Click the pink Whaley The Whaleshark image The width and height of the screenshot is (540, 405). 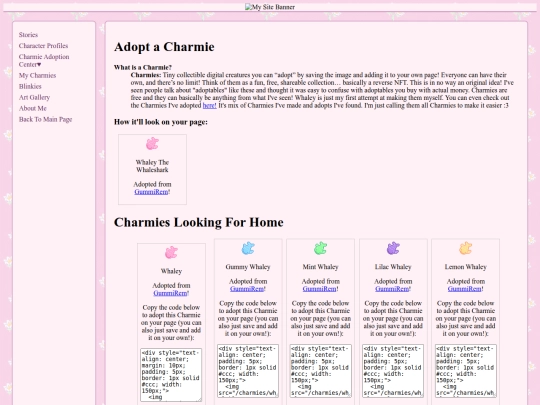click(152, 144)
